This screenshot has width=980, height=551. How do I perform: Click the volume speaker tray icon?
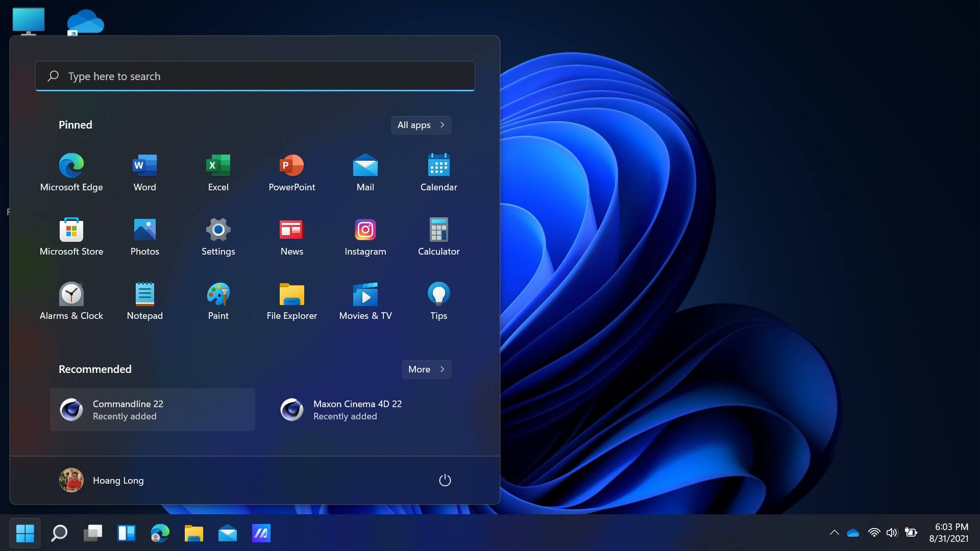tap(892, 533)
